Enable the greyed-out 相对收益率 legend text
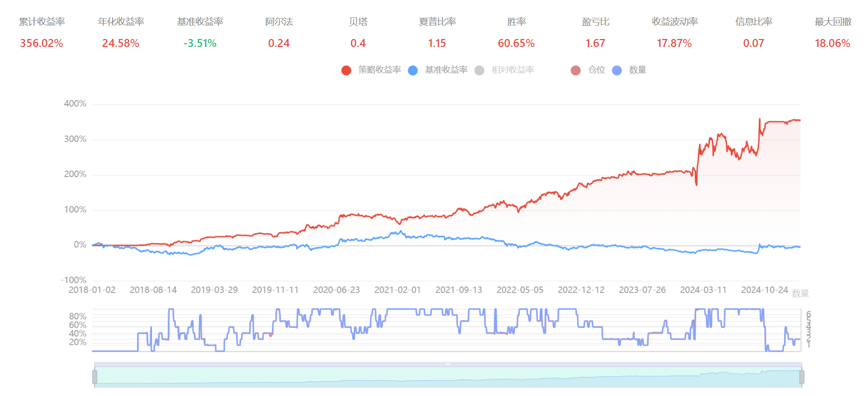 tap(512, 70)
